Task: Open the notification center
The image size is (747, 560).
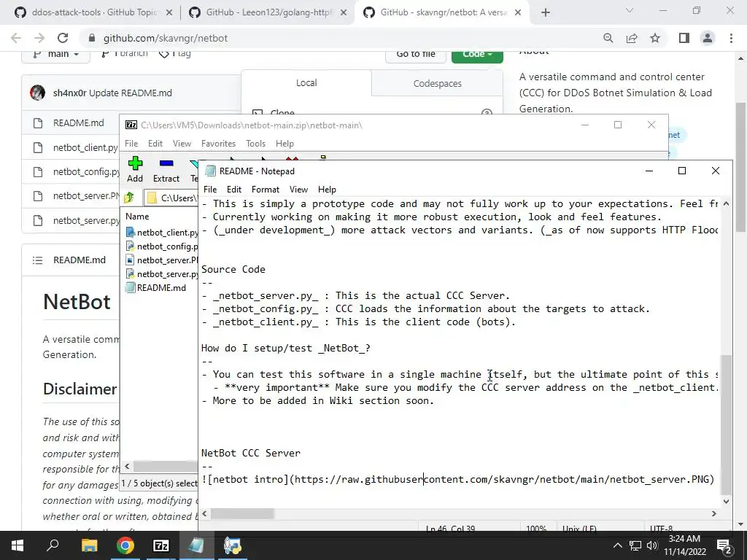Action: pyautogui.click(x=724, y=546)
